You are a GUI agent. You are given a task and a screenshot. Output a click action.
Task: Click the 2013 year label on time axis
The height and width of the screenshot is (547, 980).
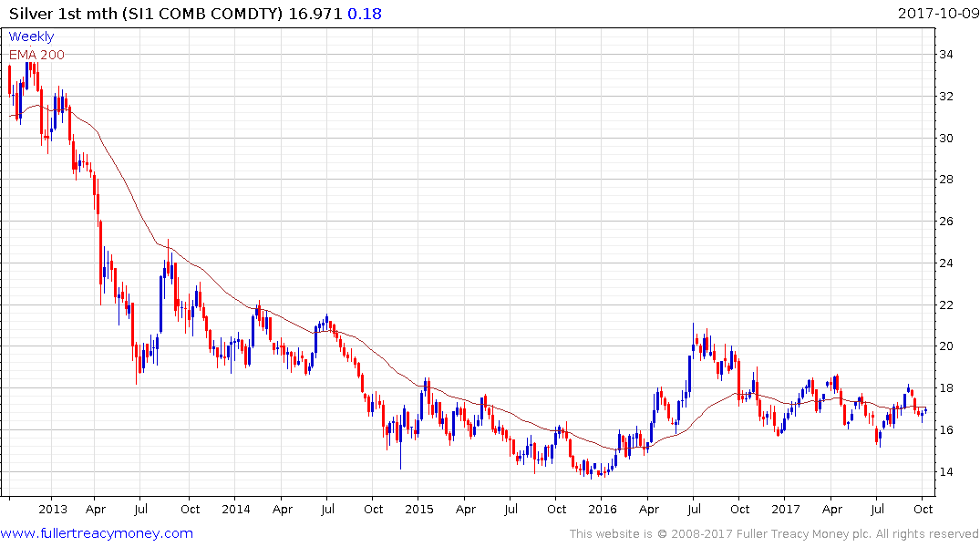tap(53, 509)
